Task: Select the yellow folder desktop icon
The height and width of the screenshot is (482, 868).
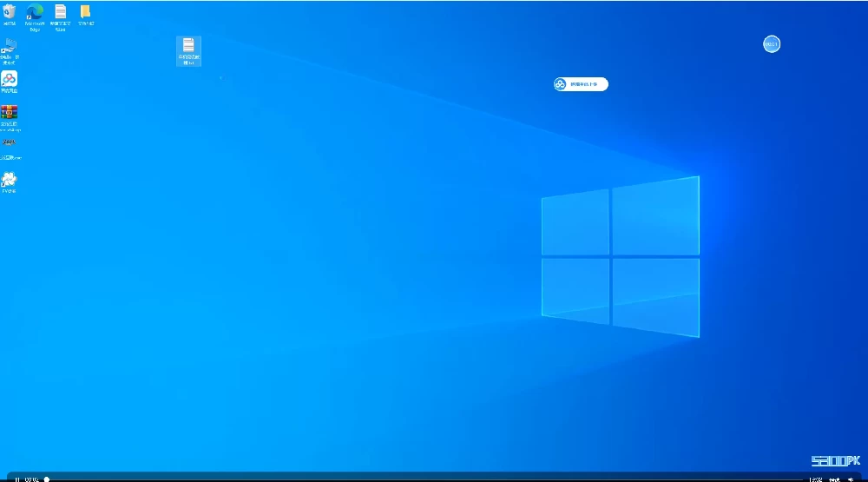Action: [x=85, y=15]
